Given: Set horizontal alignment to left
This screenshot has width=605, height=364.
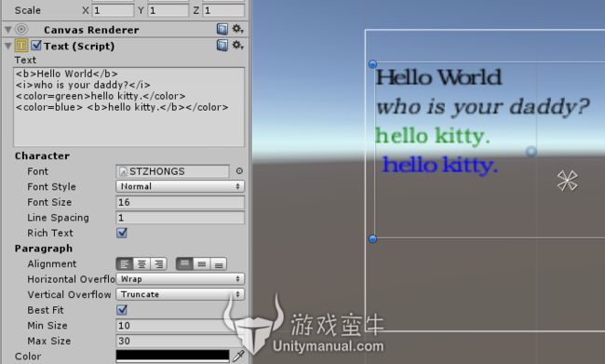Looking at the screenshot, I should pos(124,264).
